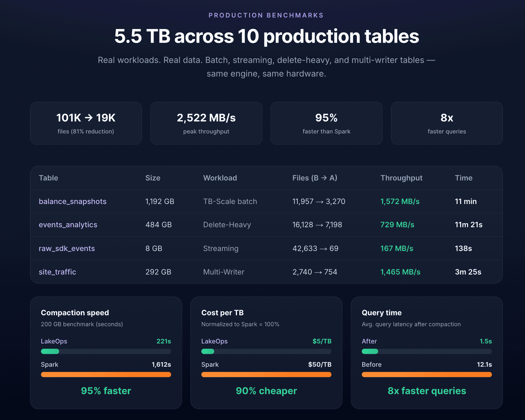This screenshot has height=420, width=525.
Task: Click the 'PRODUCTION BENCHMARKS' eyebrow label
Action: (x=266, y=15)
